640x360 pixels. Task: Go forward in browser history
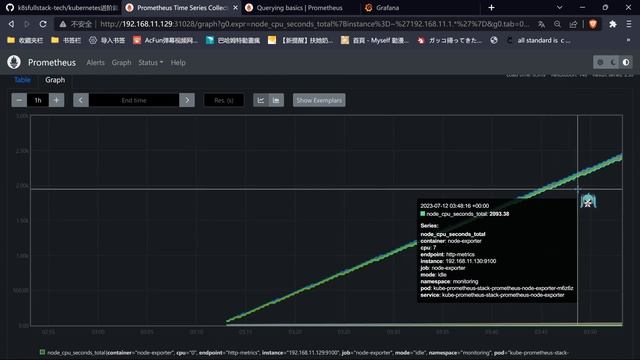(x=27, y=24)
